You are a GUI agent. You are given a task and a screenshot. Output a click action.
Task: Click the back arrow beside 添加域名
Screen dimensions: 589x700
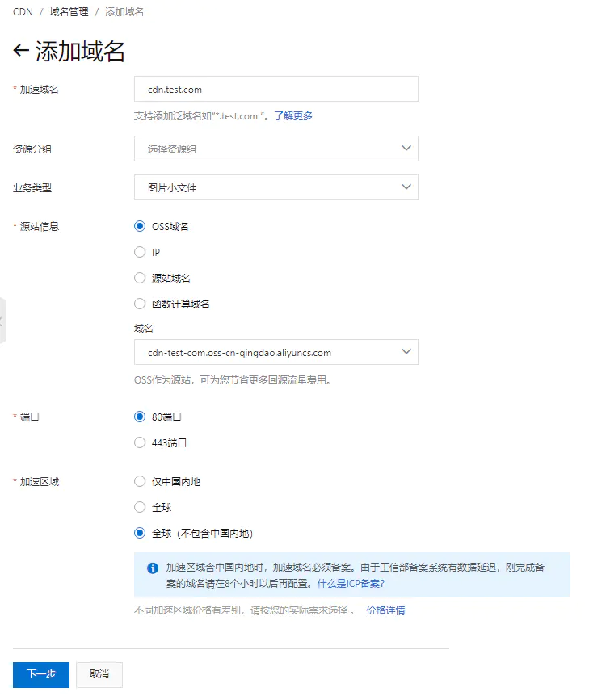21,51
